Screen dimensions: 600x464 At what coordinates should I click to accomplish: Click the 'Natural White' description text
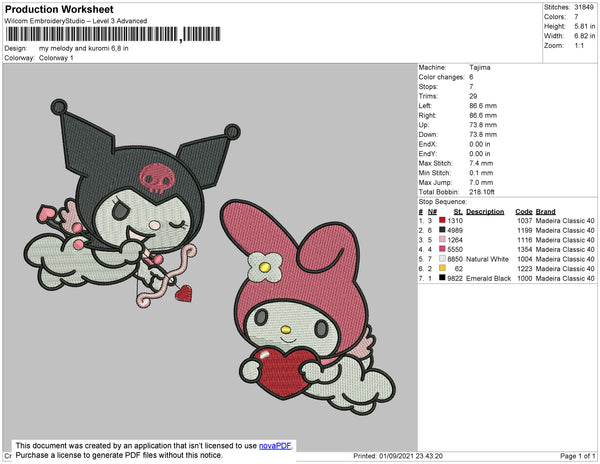(x=488, y=259)
